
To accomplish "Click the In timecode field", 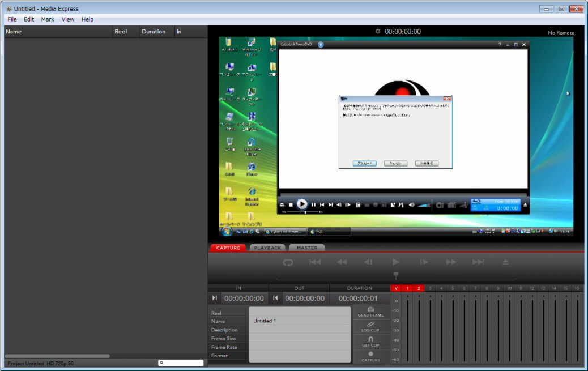I will (244, 298).
